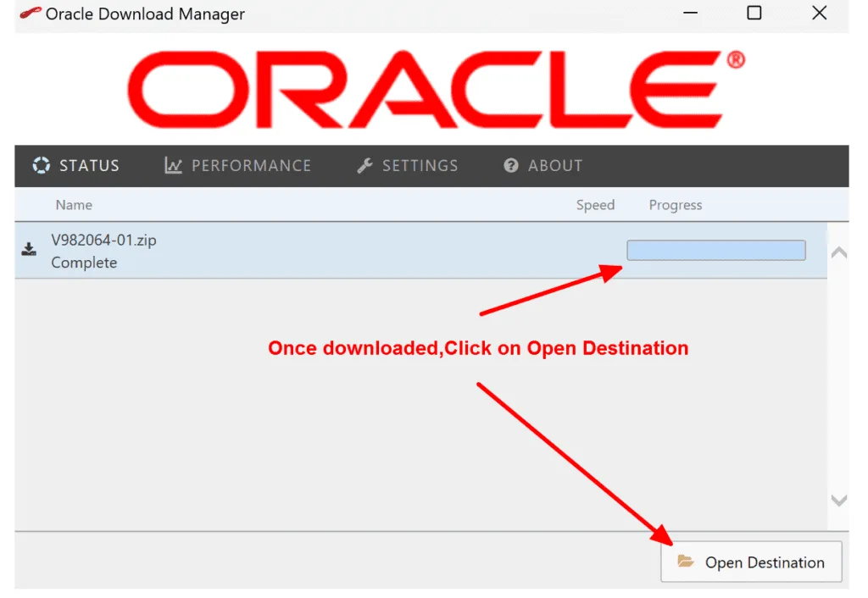Click the Progress column header

675,205
